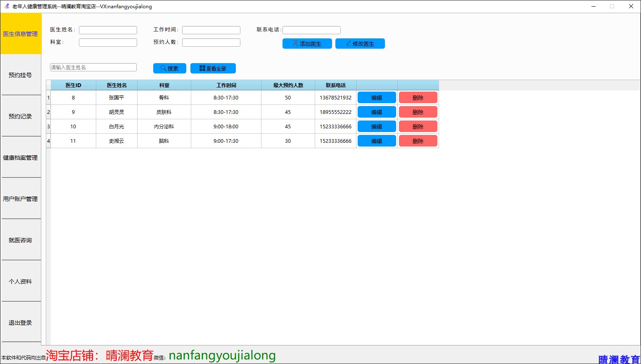
Task: Edit the 白月光 row
Action: tap(377, 127)
